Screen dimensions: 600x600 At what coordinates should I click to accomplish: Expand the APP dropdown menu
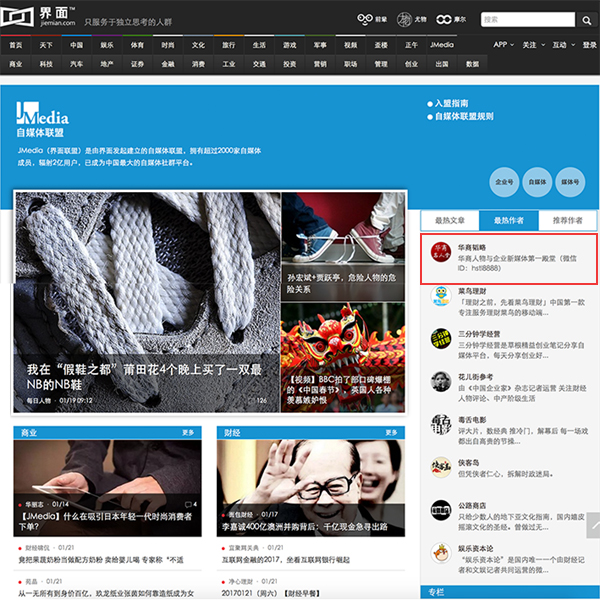503,45
